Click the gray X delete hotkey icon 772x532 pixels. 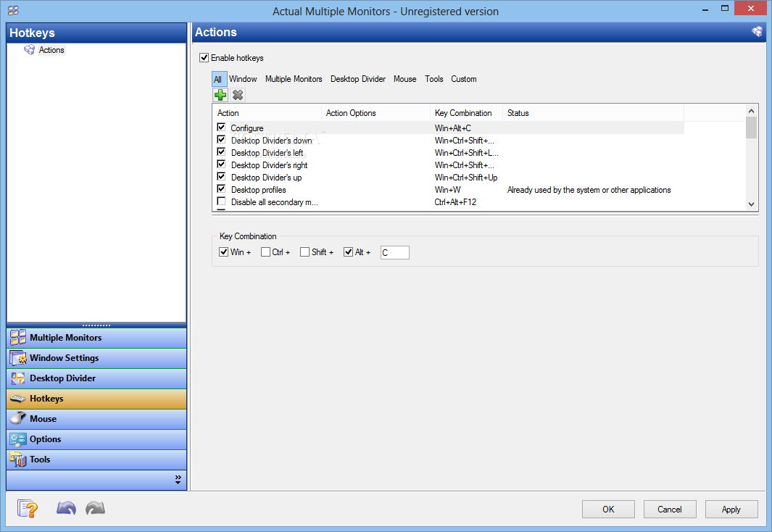tap(238, 94)
